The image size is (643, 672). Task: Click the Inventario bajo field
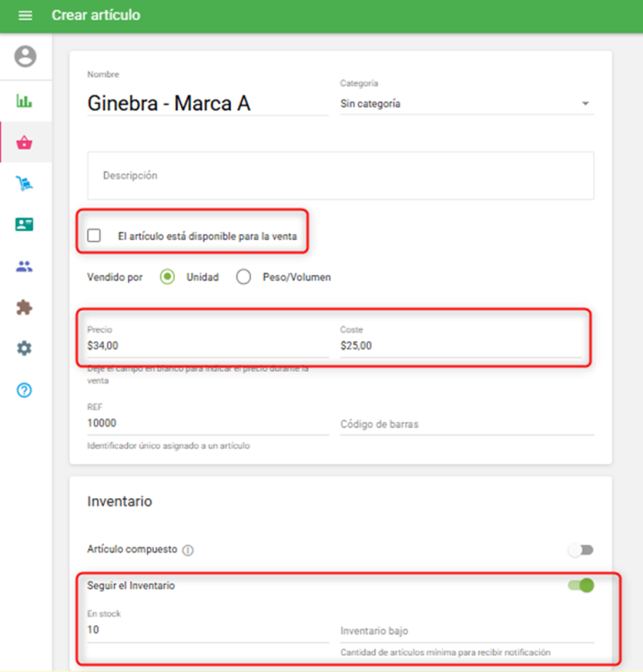pyautogui.click(x=467, y=631)
